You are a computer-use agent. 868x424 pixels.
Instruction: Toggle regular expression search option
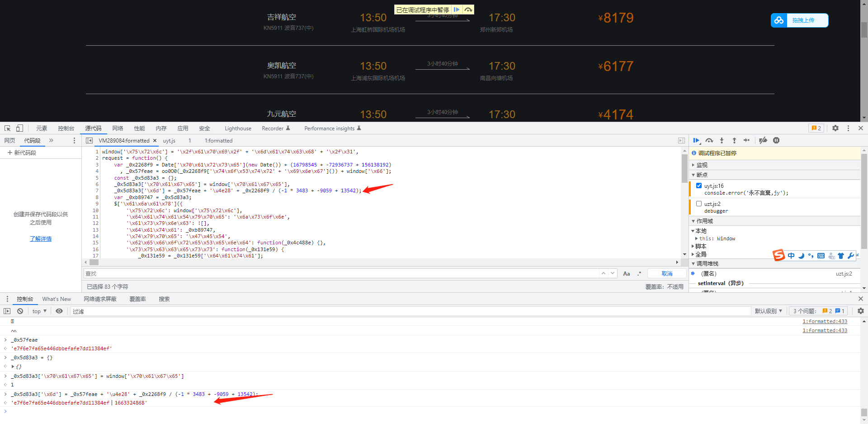(x=639, y=273)
